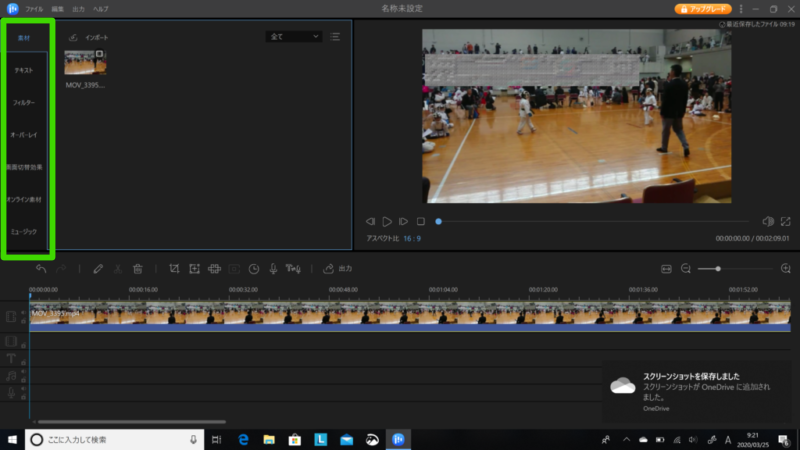Open Microsoft Edge from the taskbar
The height and width of the screenshot is (450, 800).
click(243, 439)
